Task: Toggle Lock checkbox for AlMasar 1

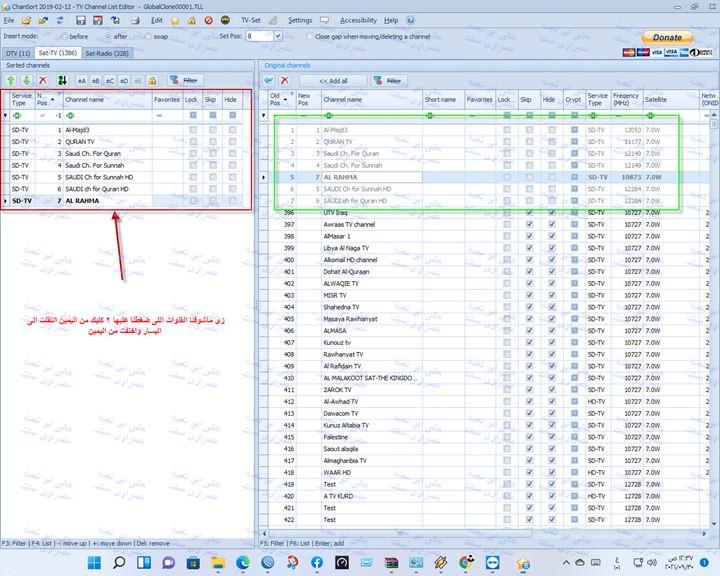Action: (x=507, y=236)
